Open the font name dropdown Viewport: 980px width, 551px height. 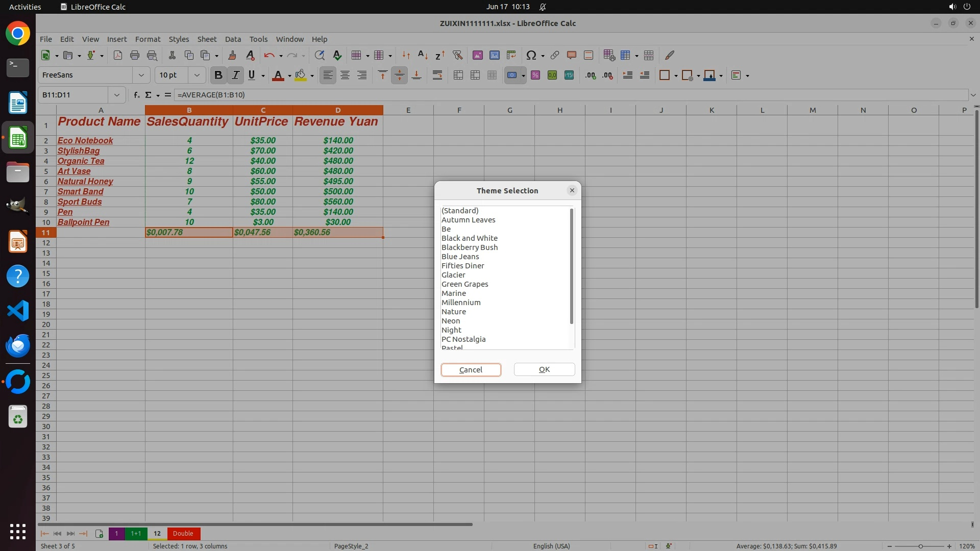coord(141,75)
